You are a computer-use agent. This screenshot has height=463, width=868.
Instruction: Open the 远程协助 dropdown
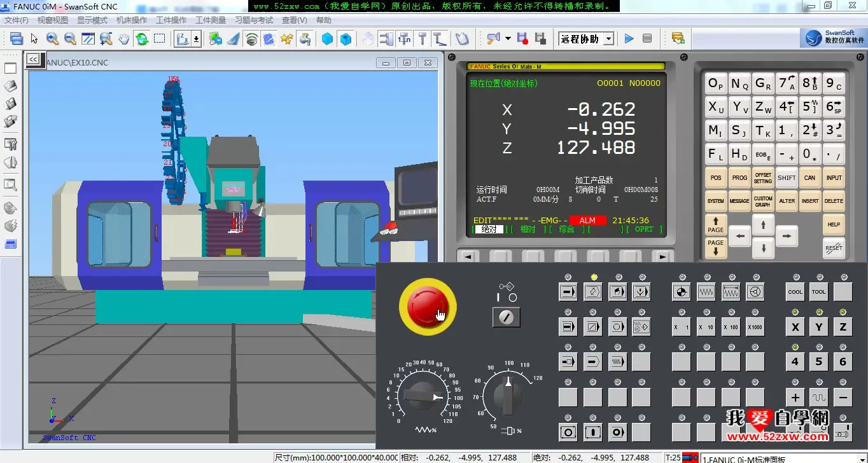tap(608, 39)
